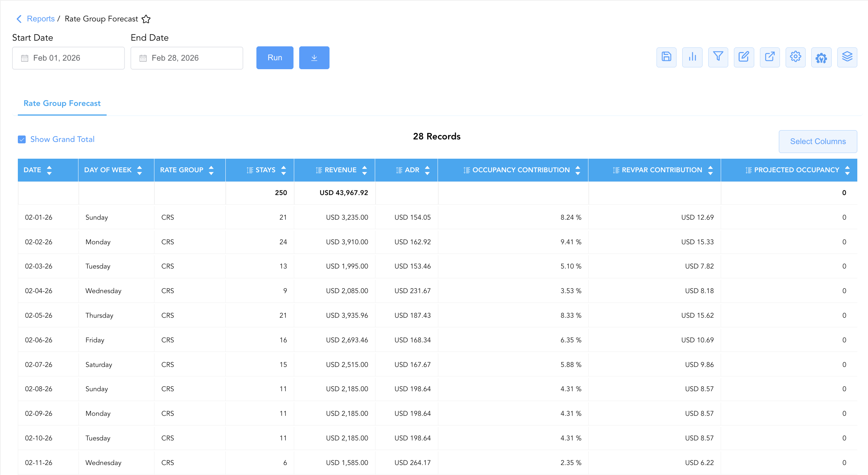The image size is (868, 475).
Task: Click the export external-link icon
Action: 770,57
